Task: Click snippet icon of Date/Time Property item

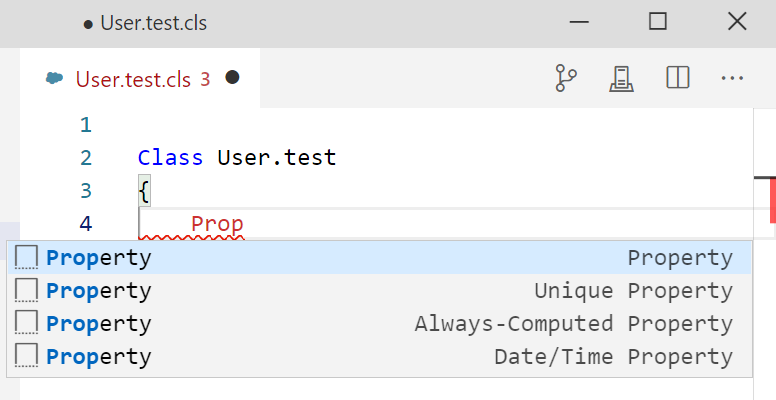Action: tap(27, 357)
